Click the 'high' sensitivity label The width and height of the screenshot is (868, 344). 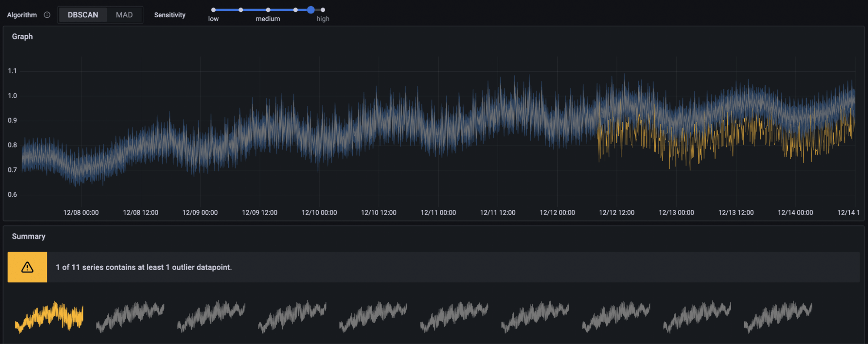click(323, 19)
